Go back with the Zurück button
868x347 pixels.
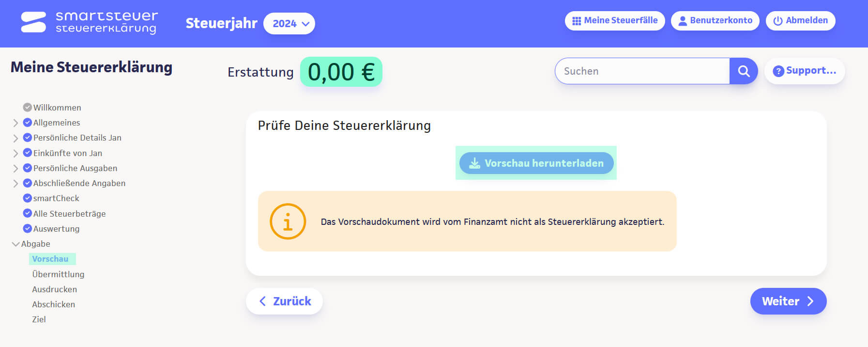pyautogui.click(x=284, y=301)
